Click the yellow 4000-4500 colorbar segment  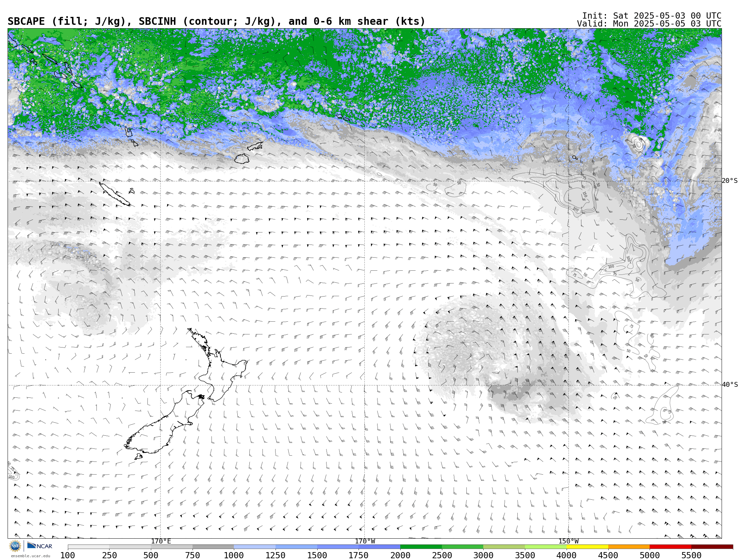[587, 547]
